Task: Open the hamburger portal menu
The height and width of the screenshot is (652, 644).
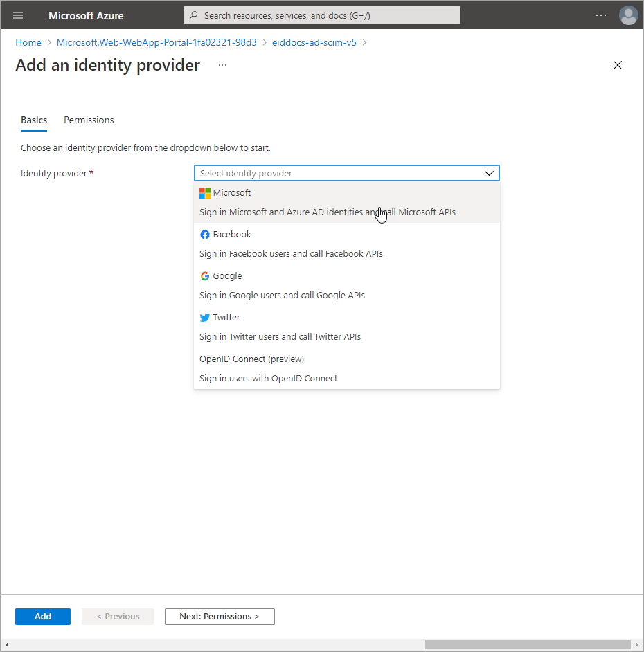Action: [x=18, y=15]
